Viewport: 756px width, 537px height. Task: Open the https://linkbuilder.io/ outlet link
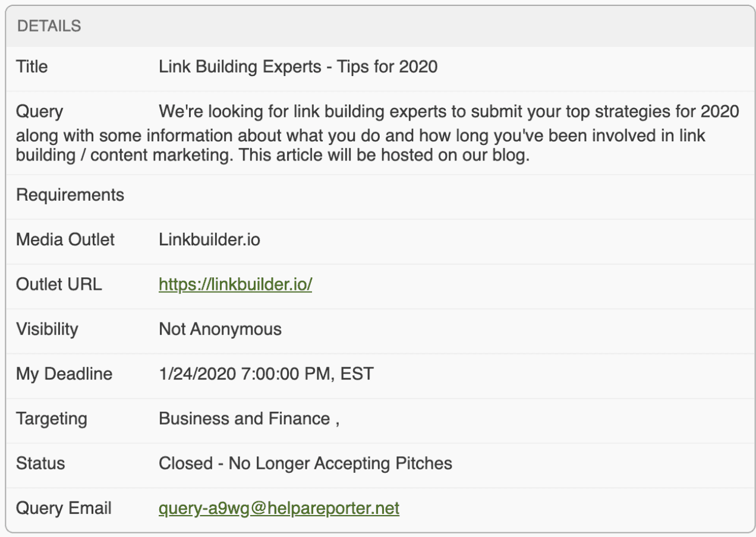tap(235, 285)
